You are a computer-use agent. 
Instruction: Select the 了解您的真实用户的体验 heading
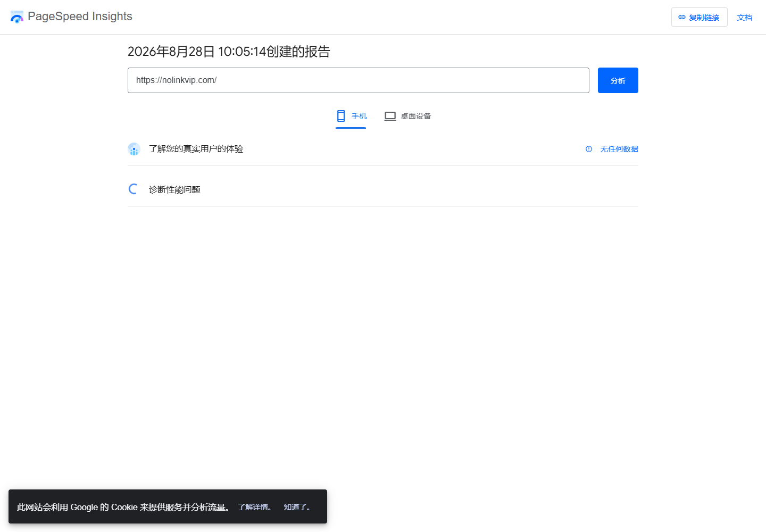(196, 149)
